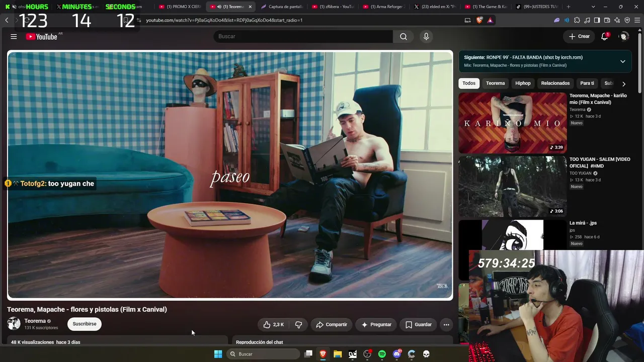644x362 pixels.
Task: Select the Todos filter chip
Action: click(469, 83)
